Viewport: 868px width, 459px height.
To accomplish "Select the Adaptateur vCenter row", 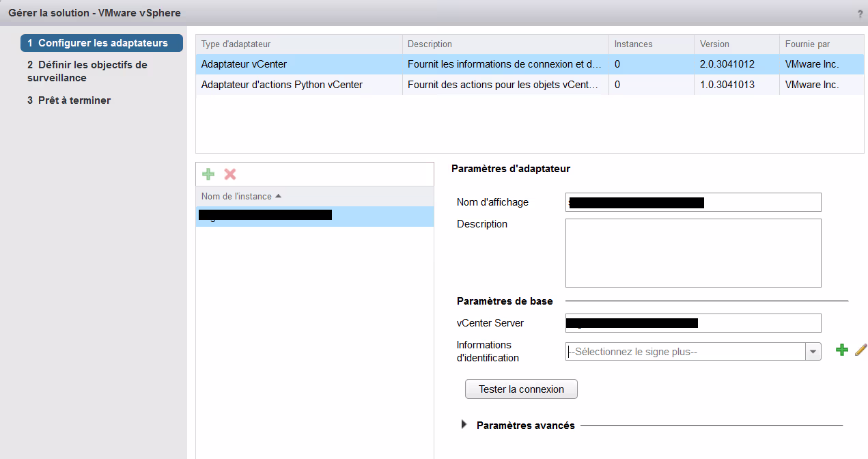I will click(x=300, y=64).
